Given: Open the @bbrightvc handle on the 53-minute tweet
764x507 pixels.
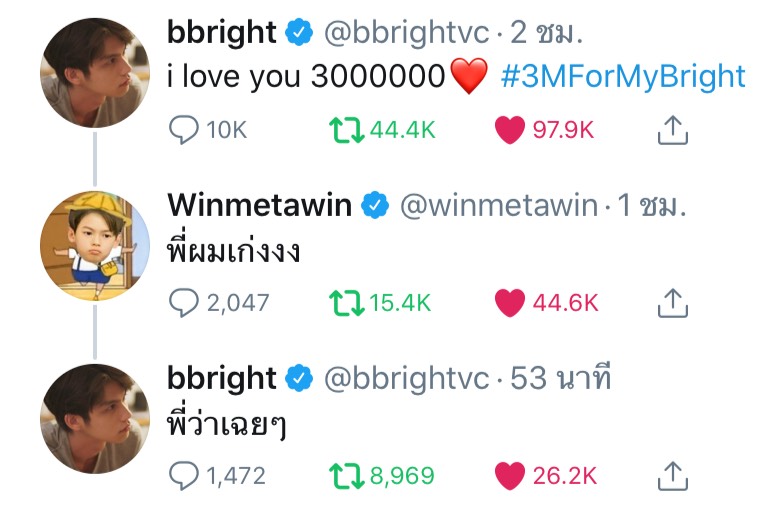Looking at the screenshot, I should (x=406, y=378).
